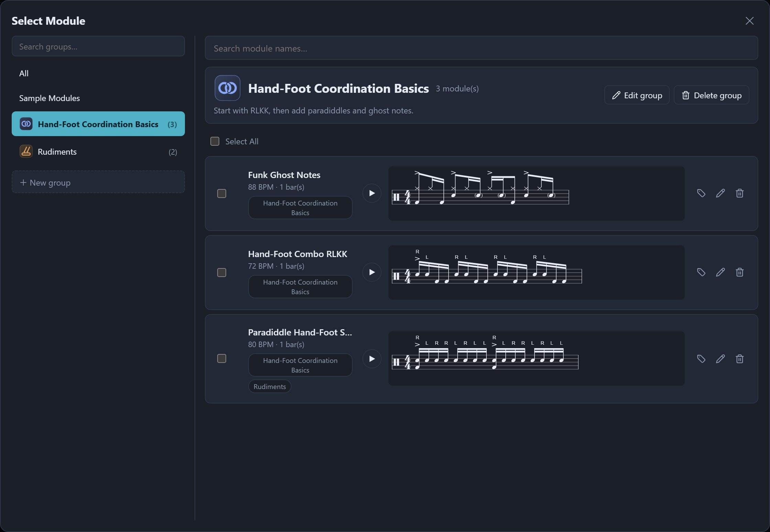770x532 pixels.
Task: Click the Delete group button
Action: [x=711, y=95]
